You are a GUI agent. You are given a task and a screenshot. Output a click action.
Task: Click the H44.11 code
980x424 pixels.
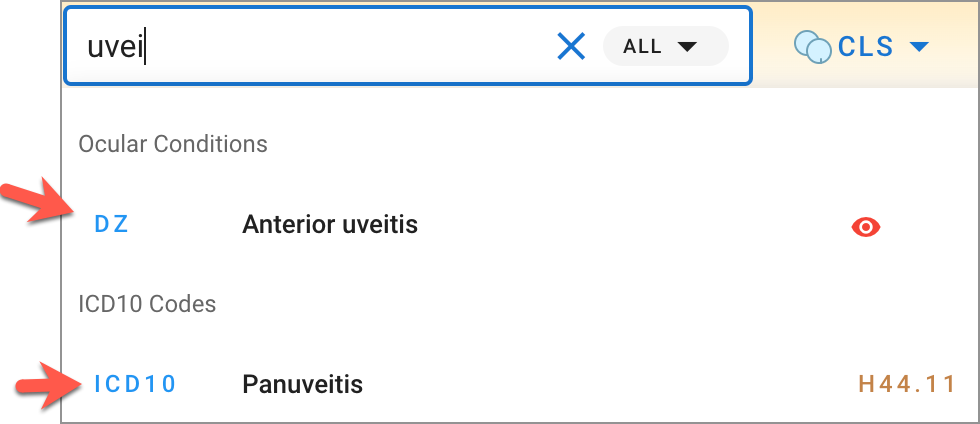[906, 384]
